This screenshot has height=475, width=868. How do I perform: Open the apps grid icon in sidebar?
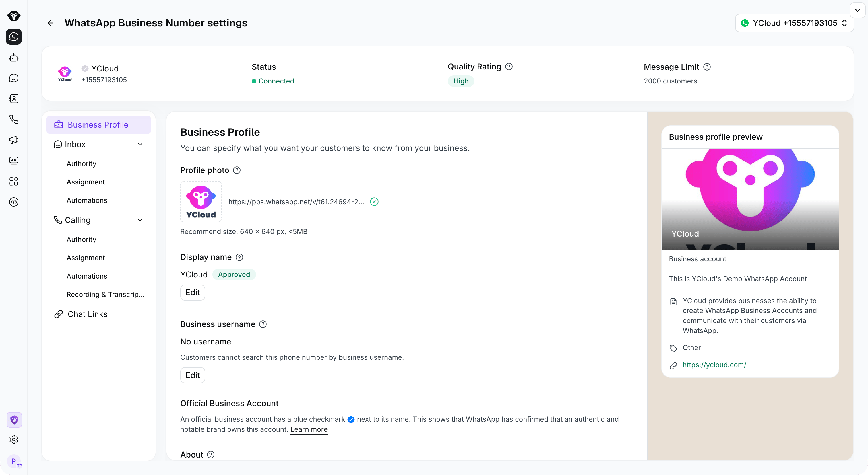(14, 182)
